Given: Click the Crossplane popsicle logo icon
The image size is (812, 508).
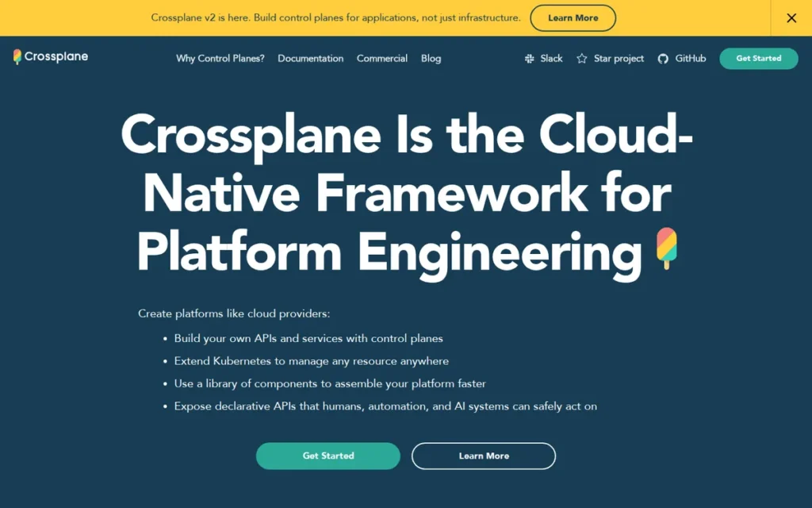Looking at the screenshot, I should coord(17,57).
